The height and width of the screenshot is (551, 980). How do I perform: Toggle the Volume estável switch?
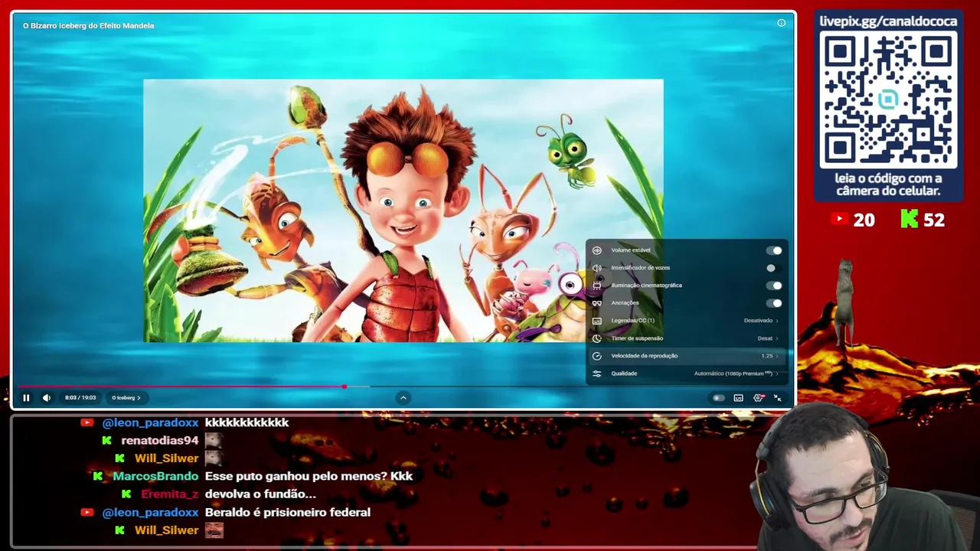click(x=774, y=250)
